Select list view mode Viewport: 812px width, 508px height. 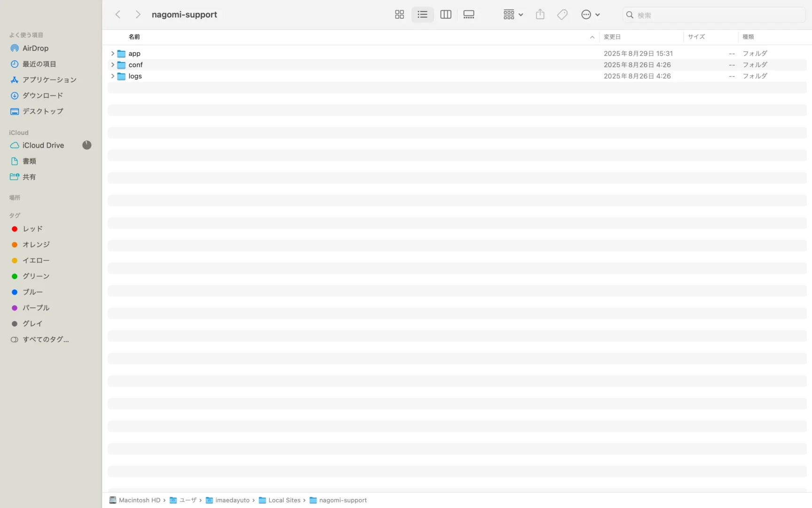point(422,15)
